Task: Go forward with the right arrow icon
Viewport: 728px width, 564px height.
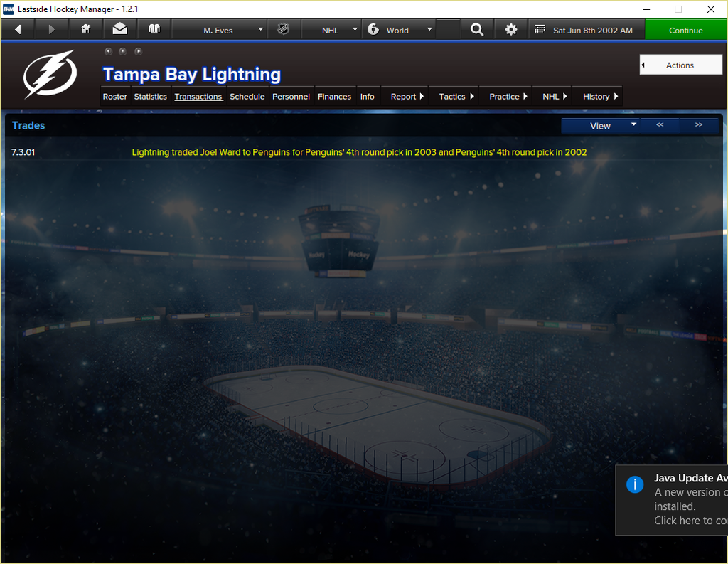Action: pyautogui.click(x=51, y=30)
